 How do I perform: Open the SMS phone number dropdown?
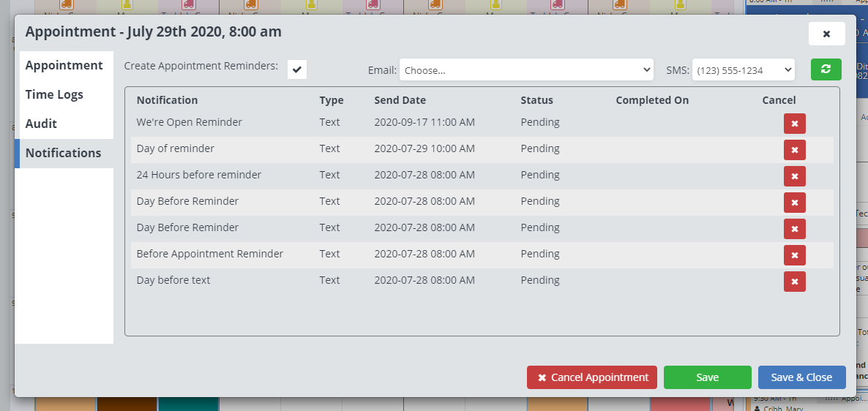tap(743, 70)
